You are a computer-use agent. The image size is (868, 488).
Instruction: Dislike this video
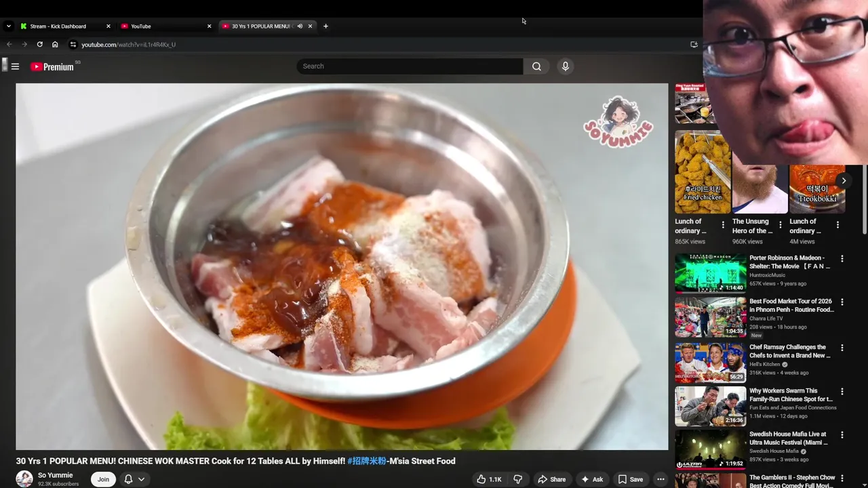pyautogui.click(x=518, y=479)
